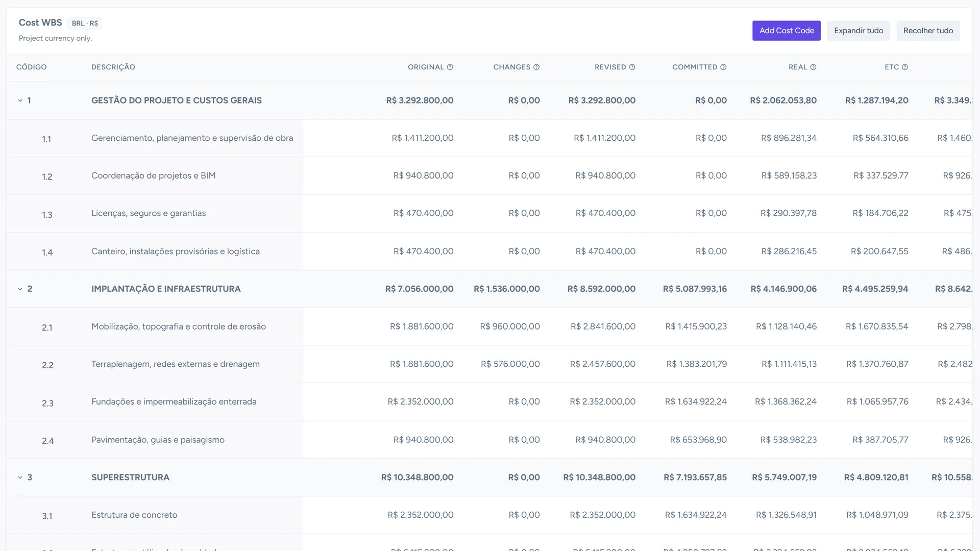Collapse group 3 Superestrutura chevron
This screenshot has height=551, width=980.
point(20,478)
